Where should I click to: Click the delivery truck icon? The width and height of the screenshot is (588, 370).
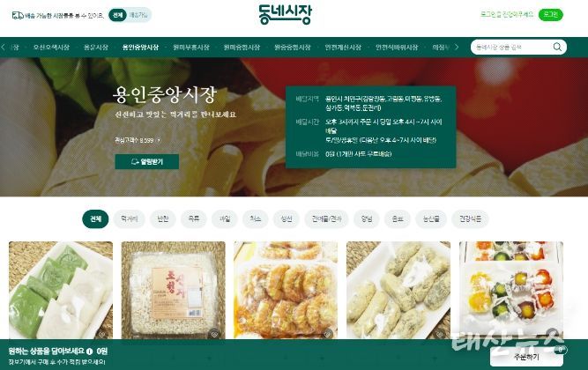tap(18, 15)
